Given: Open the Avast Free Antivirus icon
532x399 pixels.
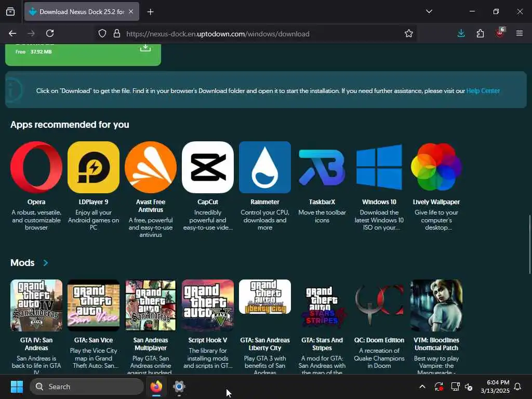Looking at the screenshot, I should 151,167.
